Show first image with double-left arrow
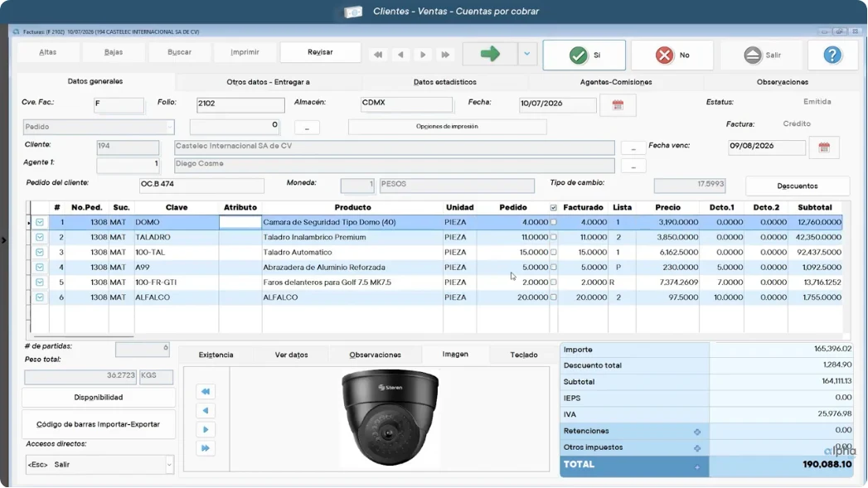Image resolution: width=868 pixels, height=488 pixels. [x=206, y=391]
